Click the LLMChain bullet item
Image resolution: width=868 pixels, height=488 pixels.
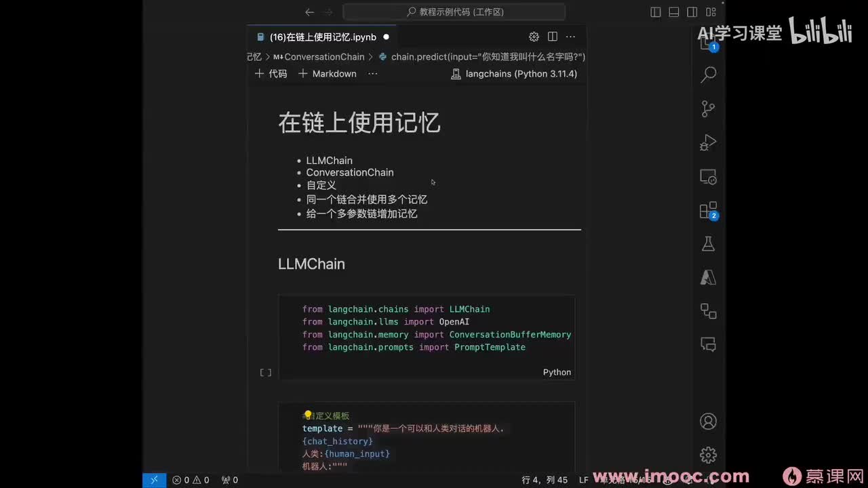tap(330, 161)
